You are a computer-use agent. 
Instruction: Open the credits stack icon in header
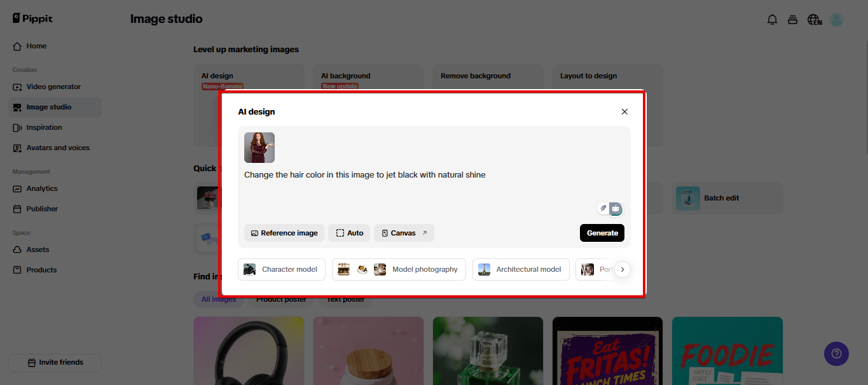[x=792, y=20]
